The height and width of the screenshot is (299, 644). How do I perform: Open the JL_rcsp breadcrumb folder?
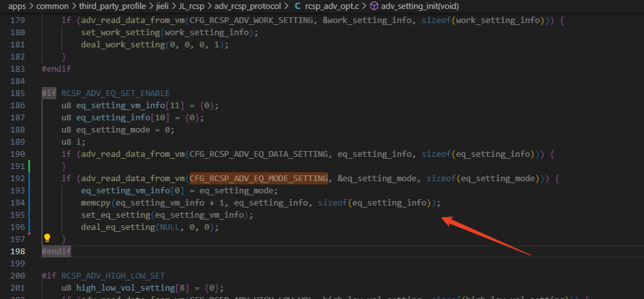click(192, 6)
